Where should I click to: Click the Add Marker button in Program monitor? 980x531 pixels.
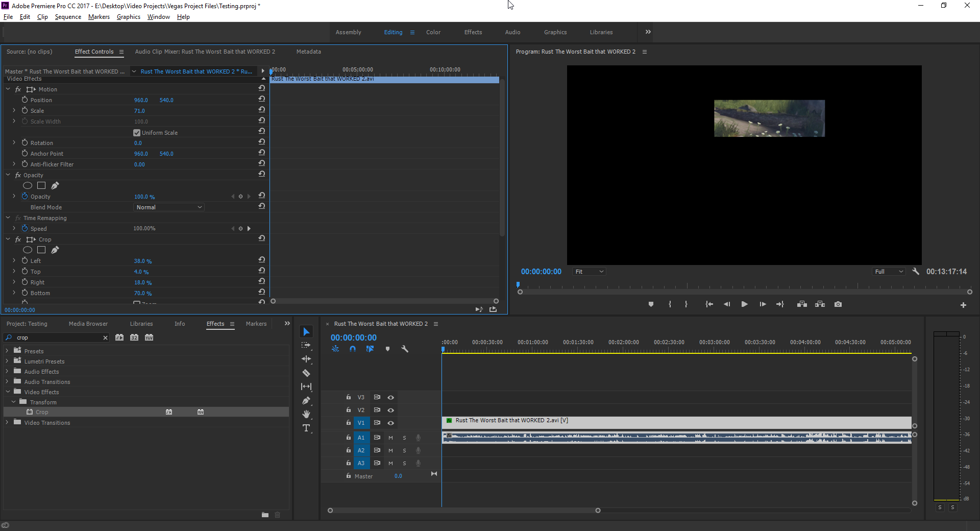(x=651, y=304)
